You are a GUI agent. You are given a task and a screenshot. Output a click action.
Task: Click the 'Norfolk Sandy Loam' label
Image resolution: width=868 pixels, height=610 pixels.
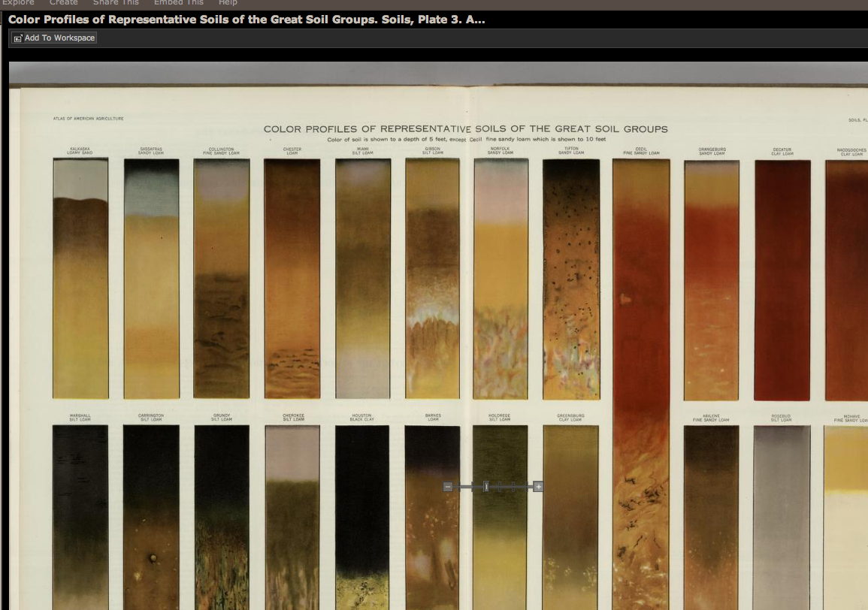tap(500, 150)
